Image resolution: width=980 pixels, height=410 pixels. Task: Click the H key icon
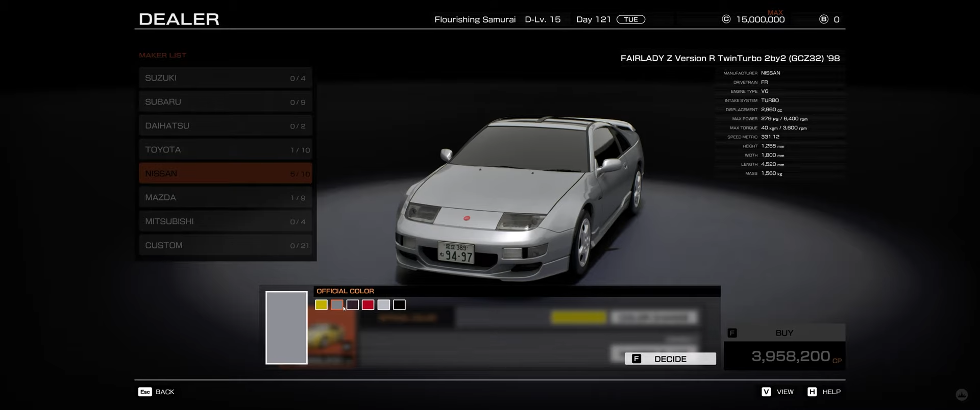(x=812, y=392)
